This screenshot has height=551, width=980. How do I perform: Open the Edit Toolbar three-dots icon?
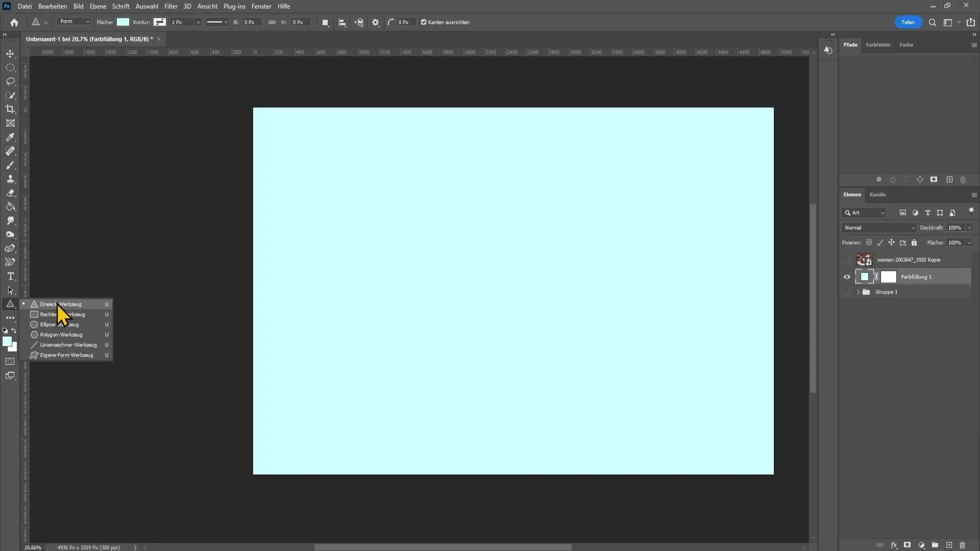(10, 318)
